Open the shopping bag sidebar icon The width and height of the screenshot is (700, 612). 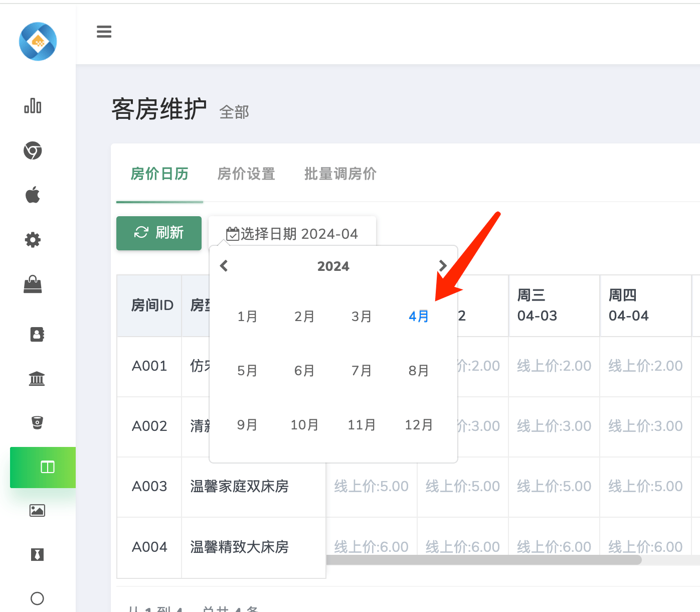click(x=33, y=284)
